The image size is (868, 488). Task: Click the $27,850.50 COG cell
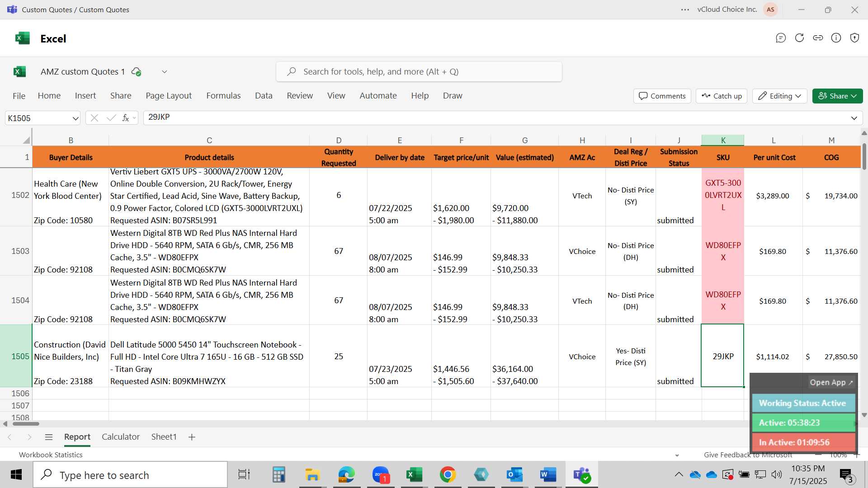tap(831, 356)
